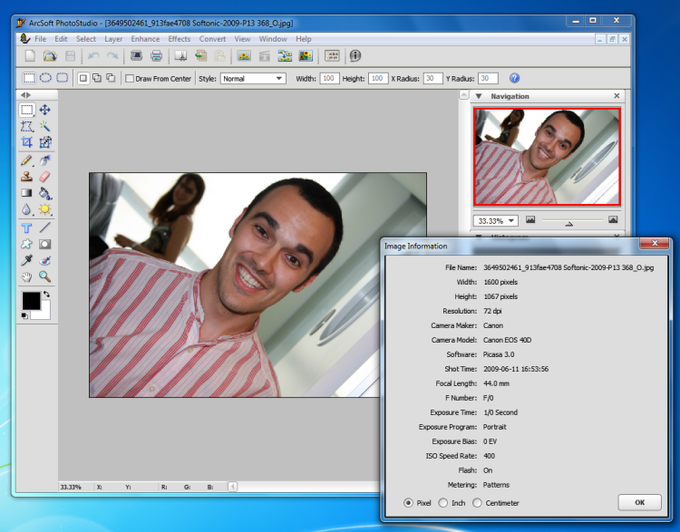Activate the Zoom magnifier tool
The width and height of the screenshot is (680, 532).
pyautogui.click(x=45, y=276)
